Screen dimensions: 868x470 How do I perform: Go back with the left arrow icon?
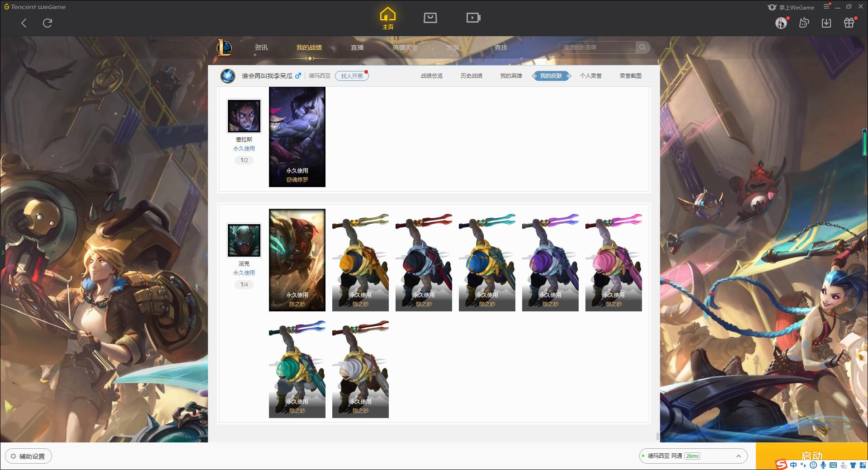click(24, 23)
